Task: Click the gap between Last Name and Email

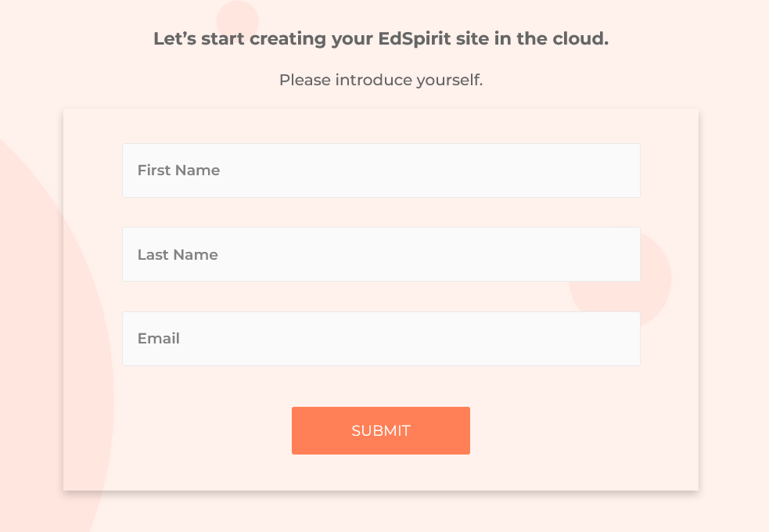Action: 381,297
